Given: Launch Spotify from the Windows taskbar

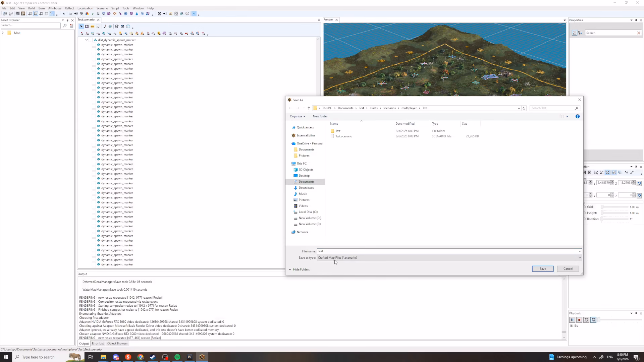Looking at the screenshot, I should (x=177, y=357).
